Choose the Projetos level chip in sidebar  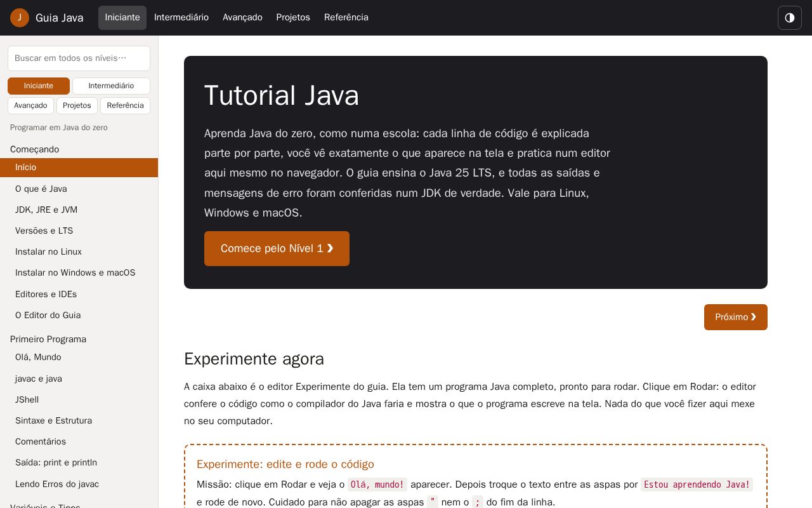point(77,105)
